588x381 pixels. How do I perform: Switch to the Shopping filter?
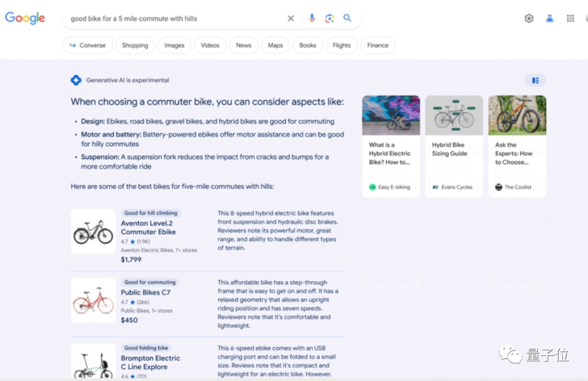[x=135, y=45]
